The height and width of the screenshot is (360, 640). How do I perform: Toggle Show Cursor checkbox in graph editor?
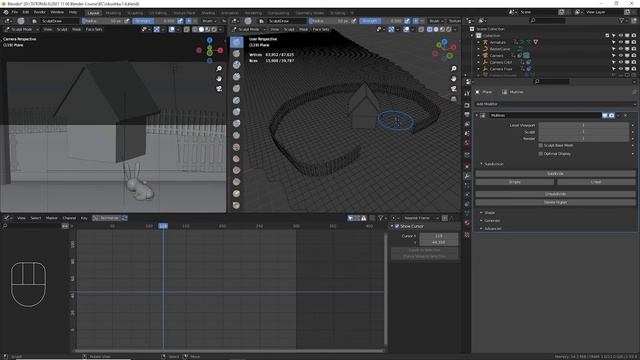coord(397,226)
